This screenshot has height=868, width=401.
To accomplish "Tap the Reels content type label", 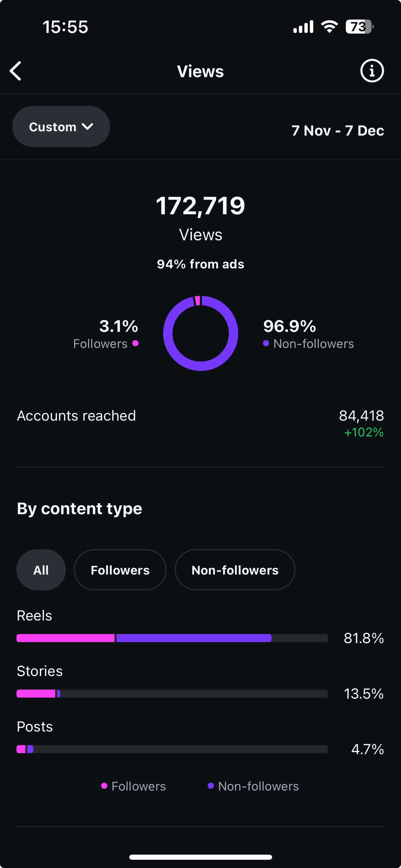I will coord(35,616).
